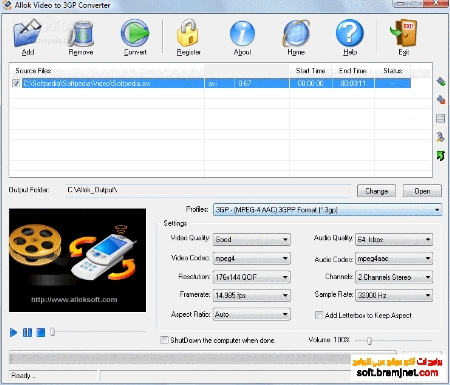Screen dimensions: 450x385
Task: Start conversion with the Convert icon
Action: coord(135,33)
